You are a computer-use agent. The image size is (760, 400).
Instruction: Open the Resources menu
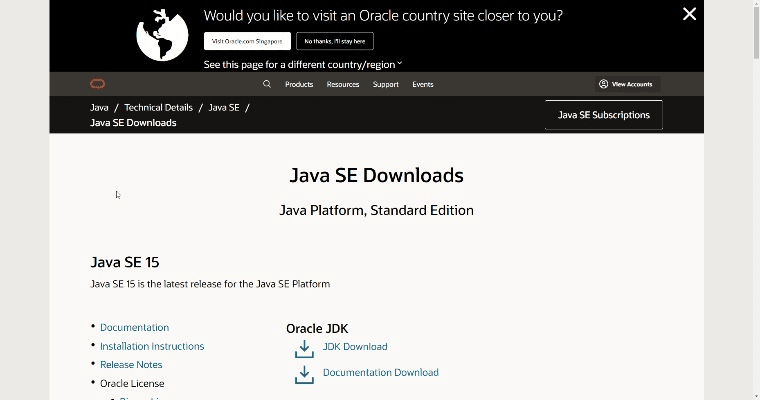[343, 84]
